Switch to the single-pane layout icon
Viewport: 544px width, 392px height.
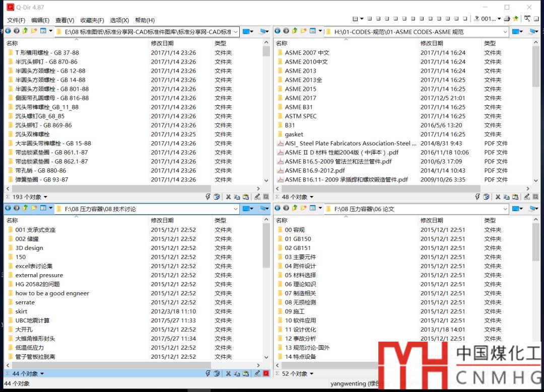(x=465, y=19)
